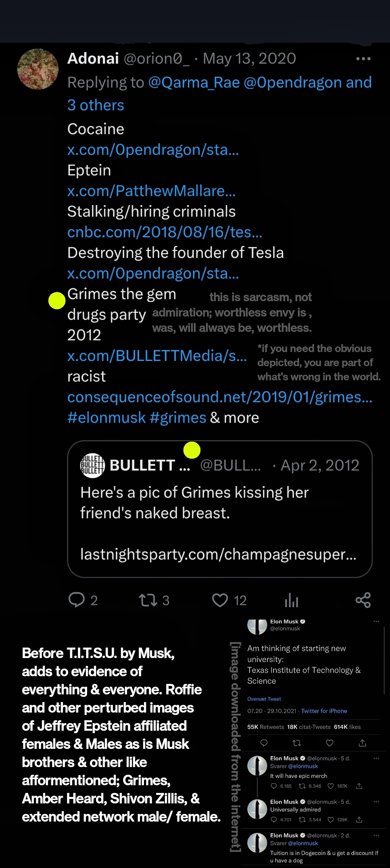This screenshot has width=390, height=868.
Task: Open the cnbc.com article link
Action: click(x=165, y=232)
